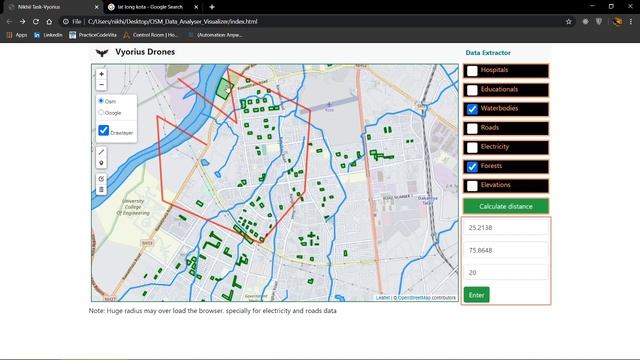Open the Leaflet attribution link
This screenshot has width=640, height=360.
click(x=383, y=298)
